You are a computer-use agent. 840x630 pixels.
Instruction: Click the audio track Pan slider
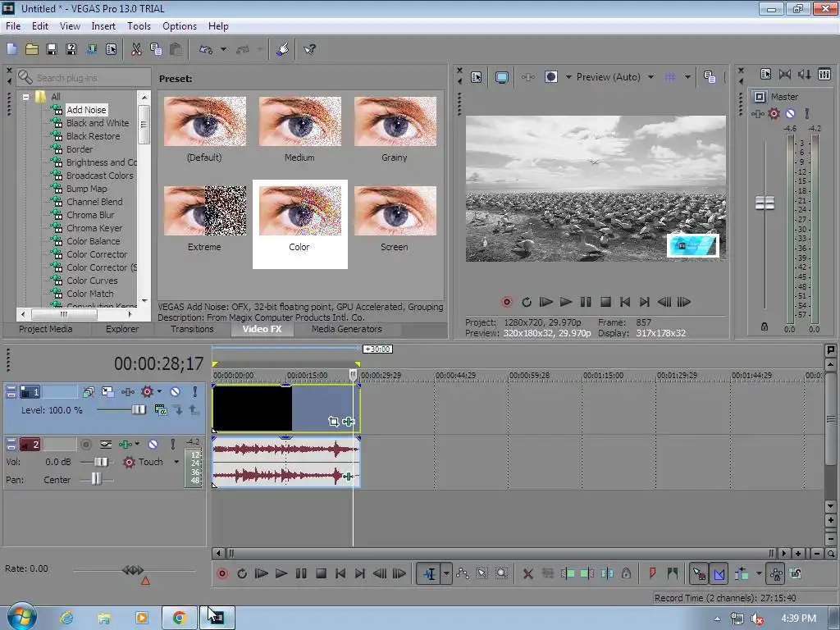(x=96, y=478)
